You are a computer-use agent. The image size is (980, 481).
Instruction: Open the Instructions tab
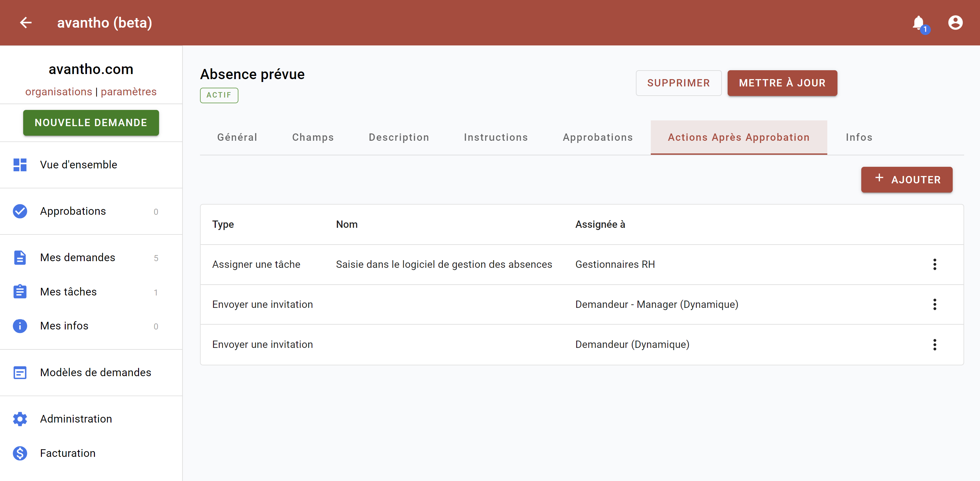coord(496,138)
